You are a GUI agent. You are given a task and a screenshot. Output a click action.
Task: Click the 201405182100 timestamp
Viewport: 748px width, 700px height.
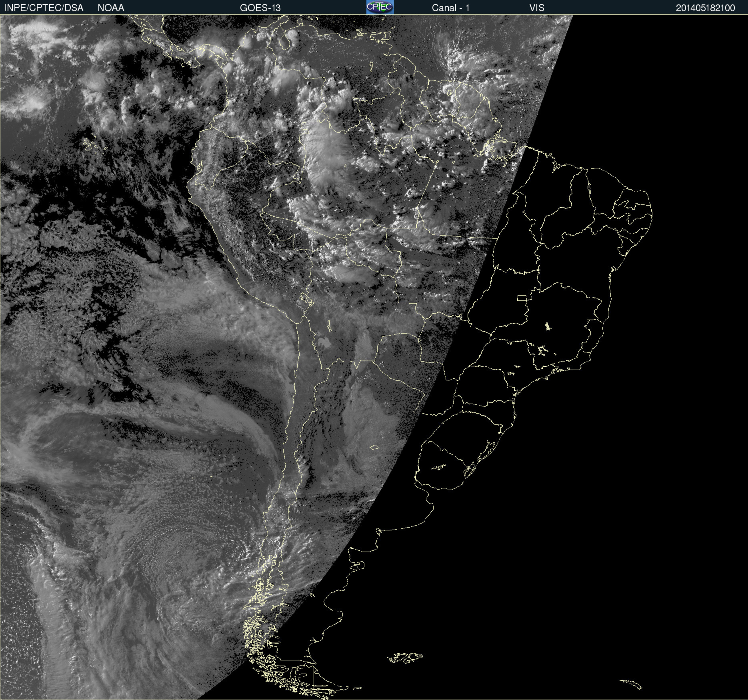[x=706, y=8]
